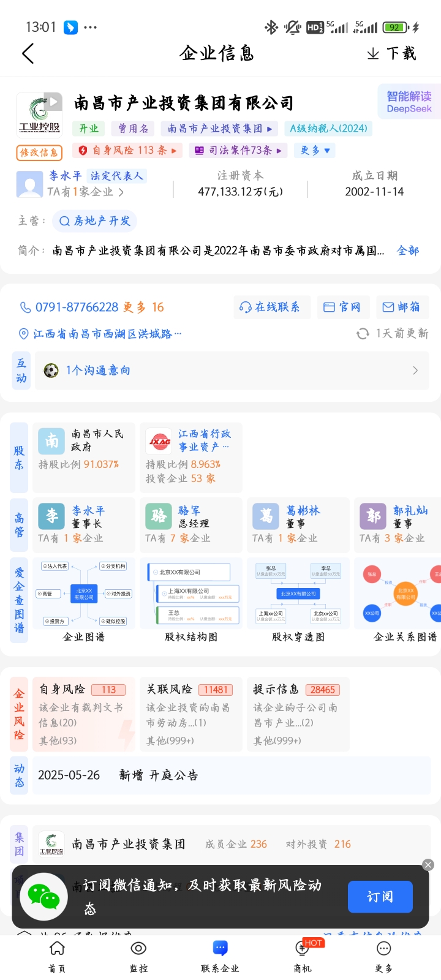Refresh data via 1天前更新 icon
Image resolution: width=441 pixels, height=980 pixels.
pyautogui.click(x=363, y=333)
